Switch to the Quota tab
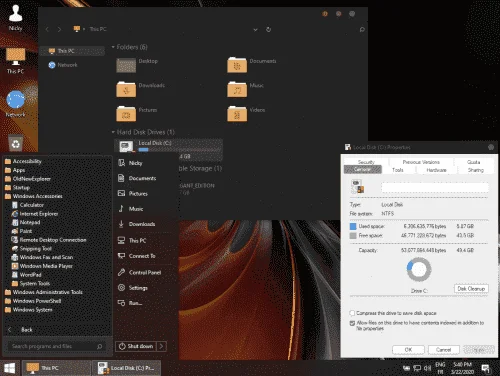This screenshot has width=500, height=376. pos(473,162)
